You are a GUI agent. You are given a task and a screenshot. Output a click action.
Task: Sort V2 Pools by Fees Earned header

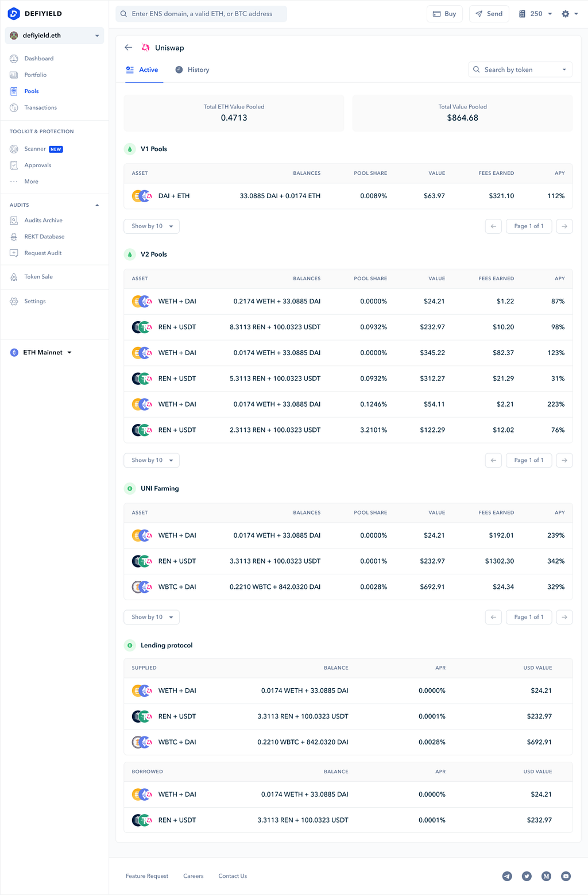pos(496,279)
